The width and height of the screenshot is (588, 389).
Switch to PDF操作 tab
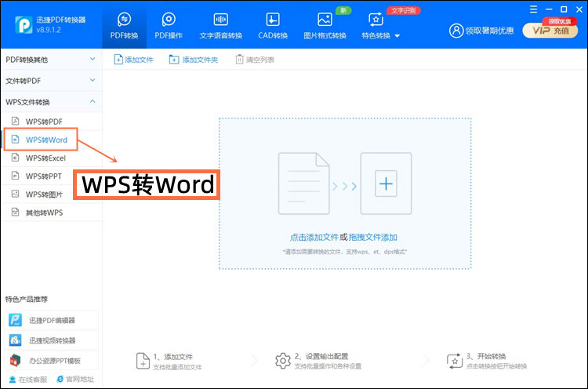pyautogui.click(x=169, y=26)
